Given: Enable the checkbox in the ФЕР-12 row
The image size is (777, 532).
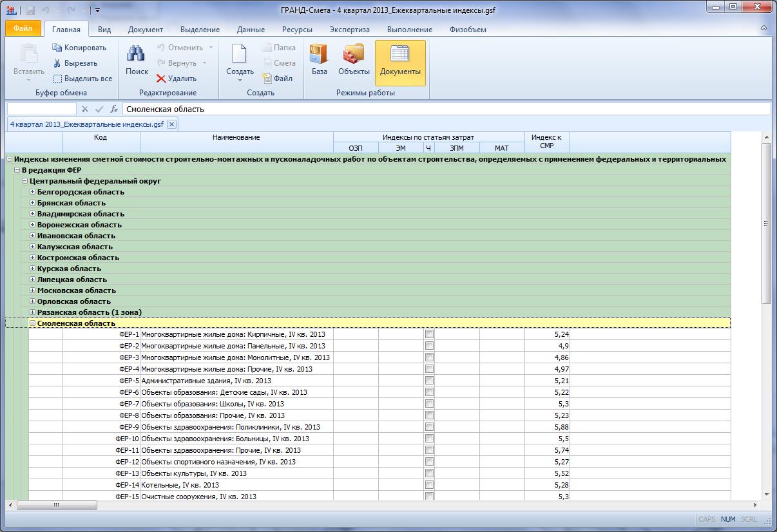Looking at the screenshot, I should (429, 462).
